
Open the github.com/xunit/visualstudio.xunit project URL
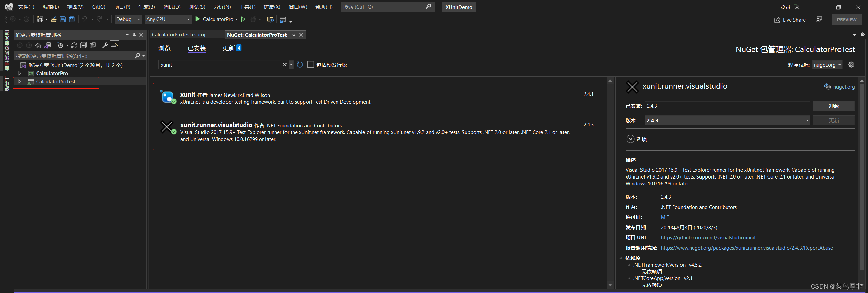click(708, 238)
